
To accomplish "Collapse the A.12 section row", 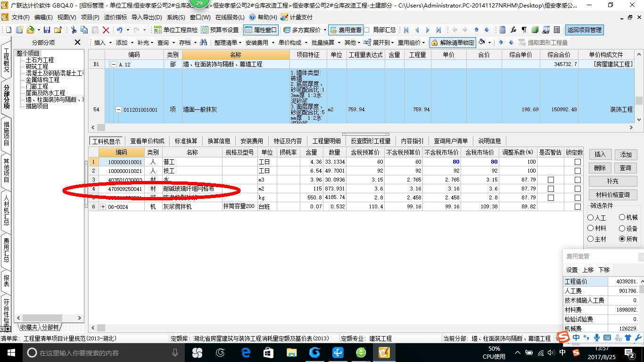I will tap(113, 64).
